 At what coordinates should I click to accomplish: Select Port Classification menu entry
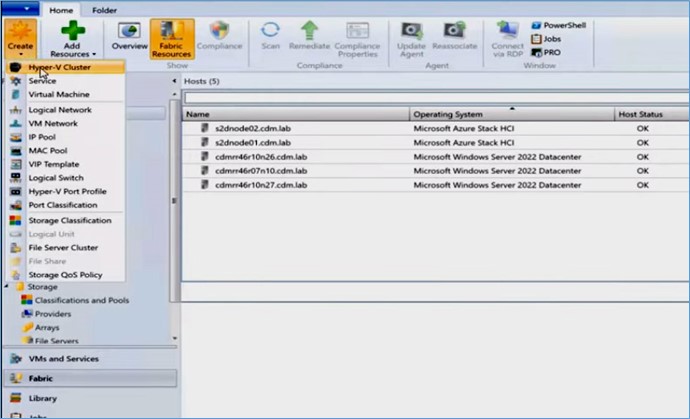[65, 206]
